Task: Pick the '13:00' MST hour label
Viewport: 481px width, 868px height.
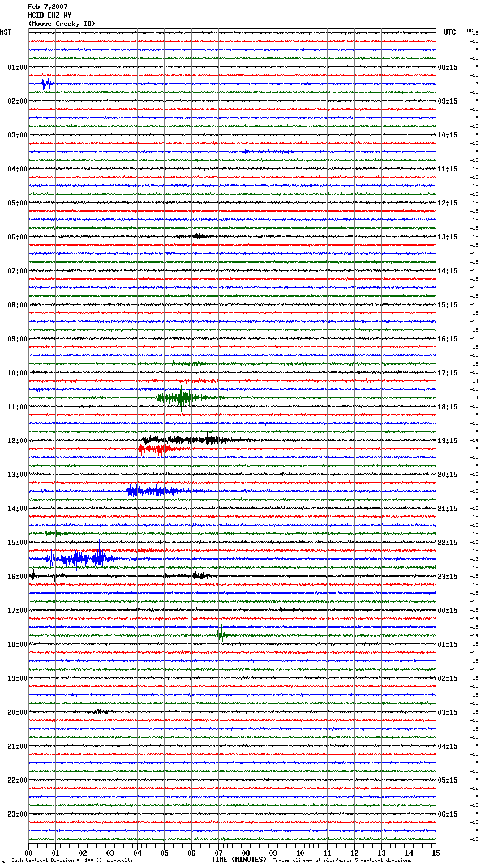Action: (18, 475)
